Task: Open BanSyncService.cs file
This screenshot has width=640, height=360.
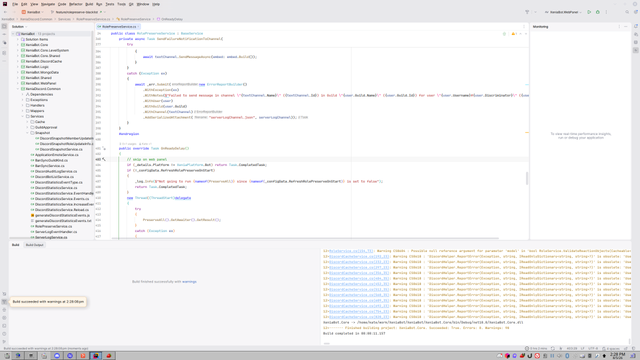Action: (50, 166)
